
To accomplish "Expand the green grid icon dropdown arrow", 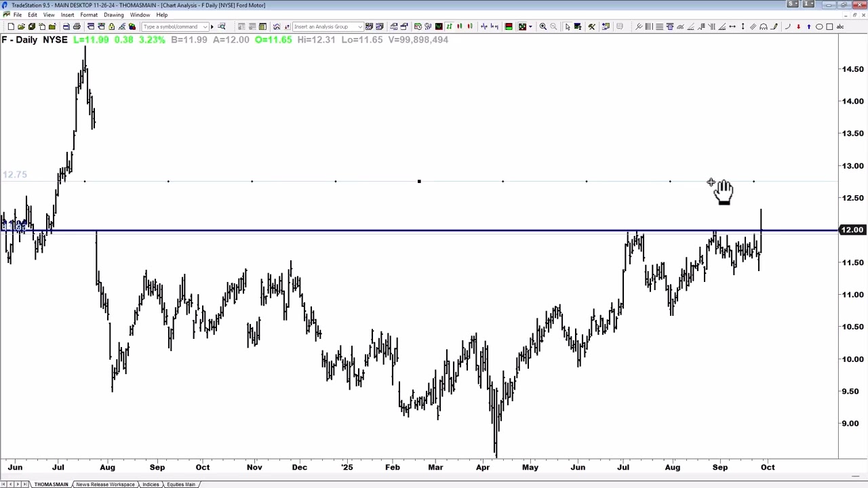I will pos(531,26).
